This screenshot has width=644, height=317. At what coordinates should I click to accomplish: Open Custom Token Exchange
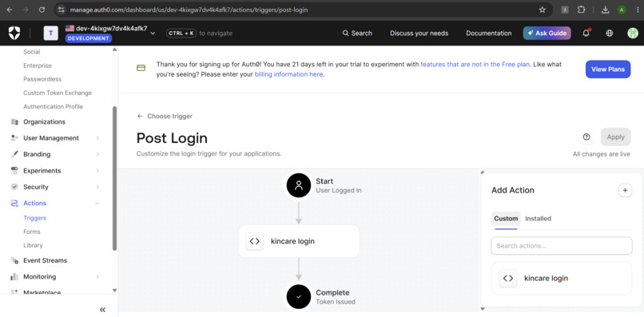(58, 93)
